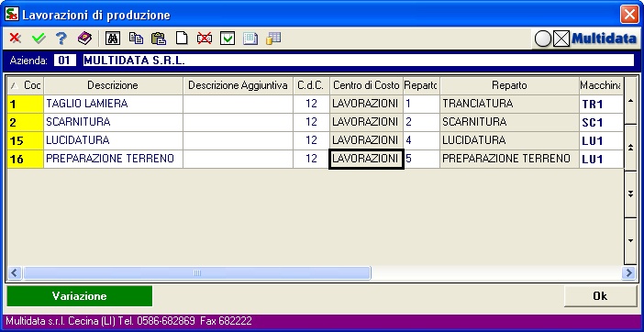
Task: Click the LUCIDATURA description cell in row 15
Action: click(x=113, y=140)
